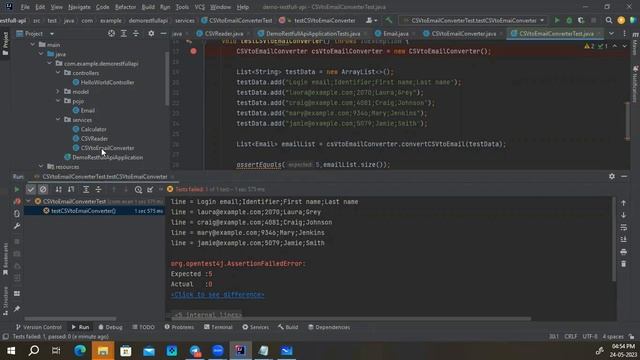Open the Build menu
The image size is (640, 360).
click(x=148, y=7)
